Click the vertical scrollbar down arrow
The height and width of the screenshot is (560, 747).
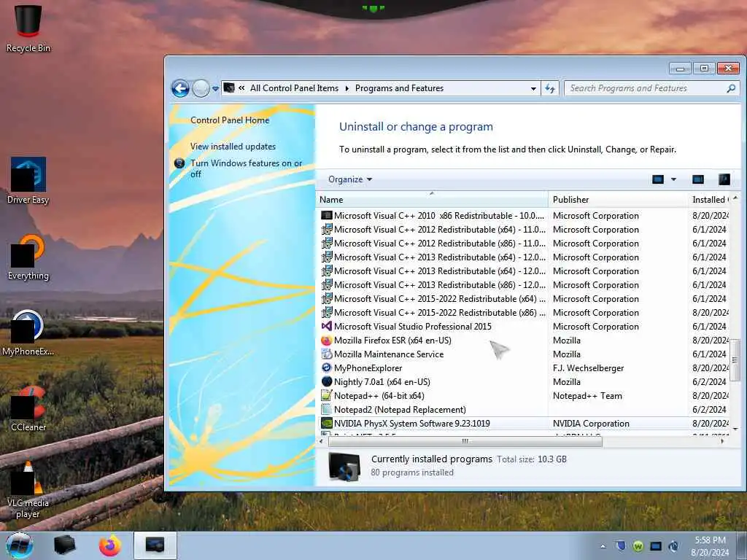click(735, 429)
